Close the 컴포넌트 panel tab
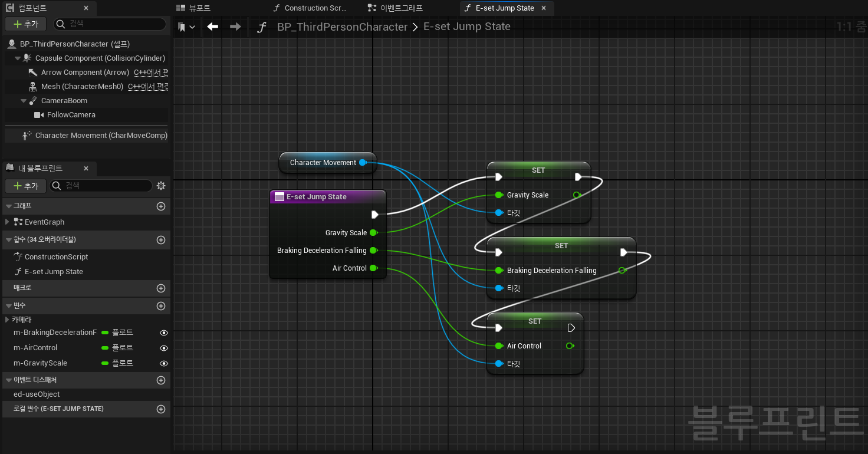Screen dimensions: 868x454 click(86, 8)
